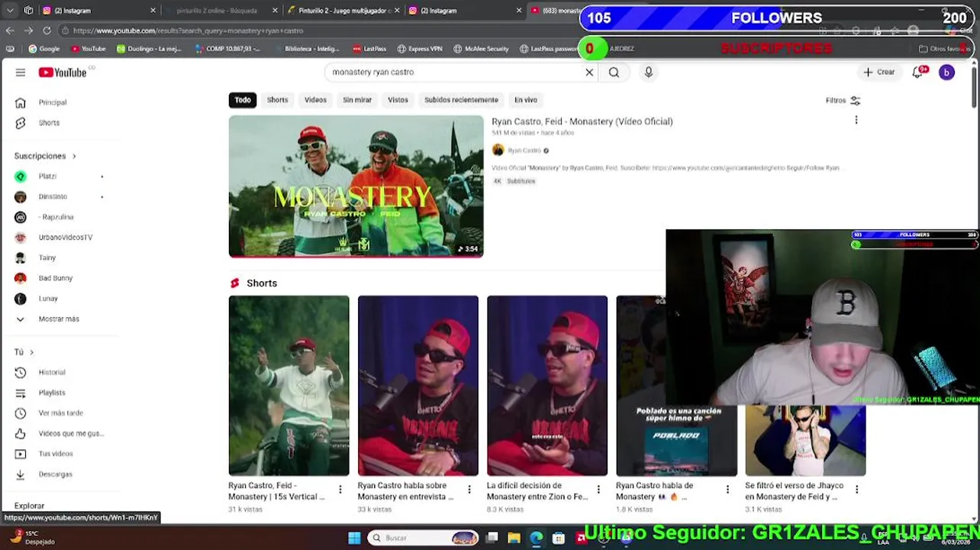Image resolution: width=980 pixels, height=550 pixels.
Task: Click the YouTube logo
Action: pyautogui.click(x=63, y=73)
